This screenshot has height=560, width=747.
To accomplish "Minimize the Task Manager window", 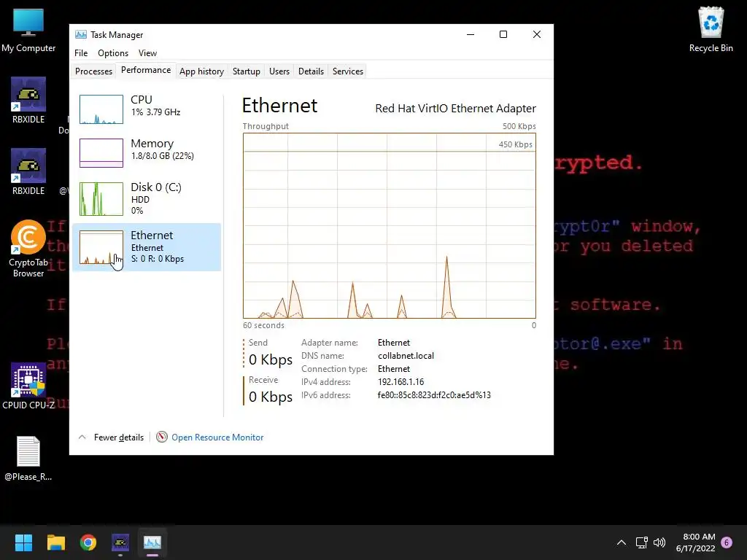I will point(471,34).
